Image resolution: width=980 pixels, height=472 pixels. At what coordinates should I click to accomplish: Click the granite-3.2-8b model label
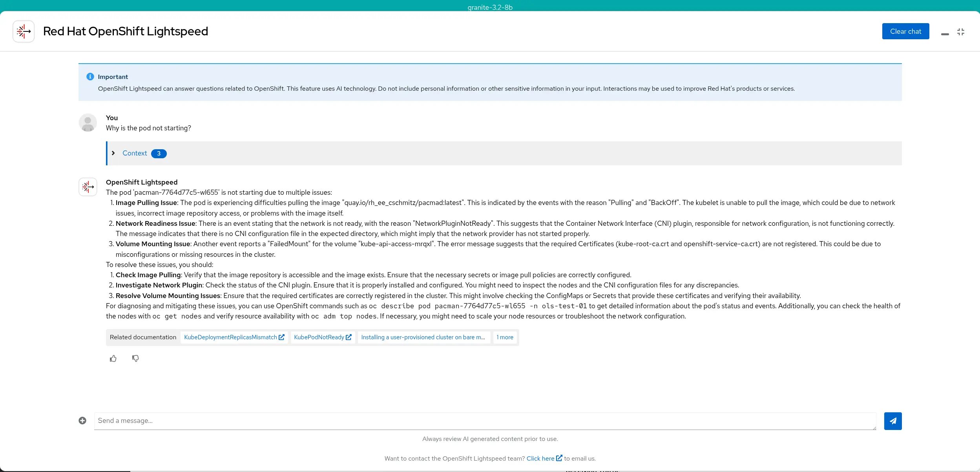490,7
